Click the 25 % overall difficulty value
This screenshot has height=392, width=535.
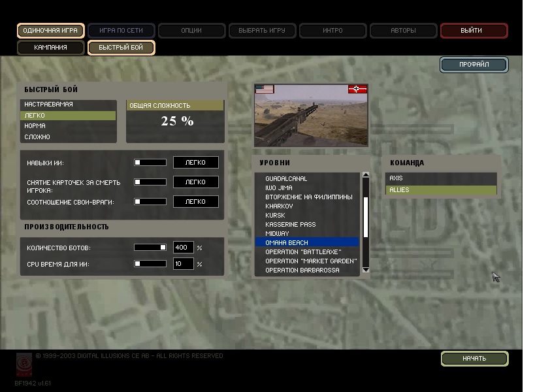pyautogui.click(x=178, y=121)
